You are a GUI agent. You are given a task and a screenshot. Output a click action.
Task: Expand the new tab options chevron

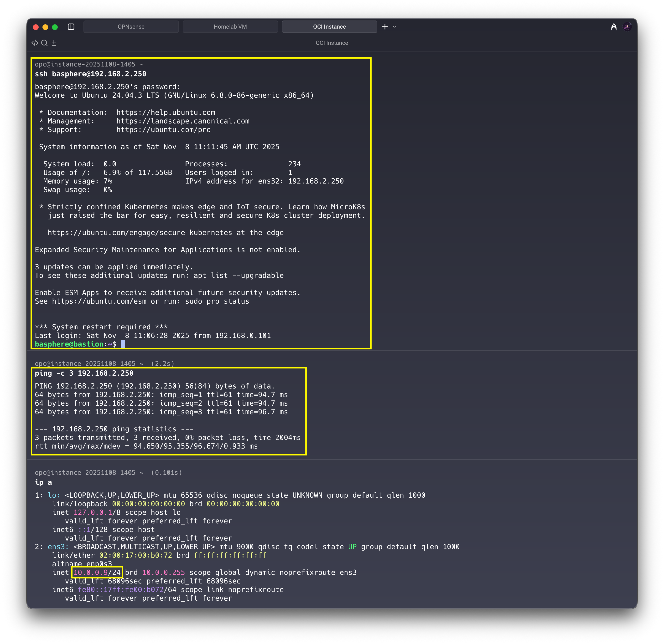(394, 27)
